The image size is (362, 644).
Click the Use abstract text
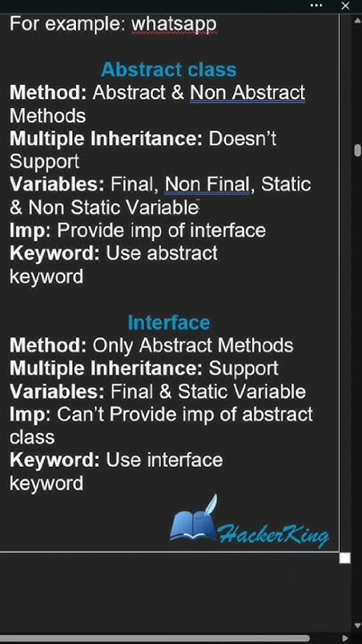coord(162,253)
